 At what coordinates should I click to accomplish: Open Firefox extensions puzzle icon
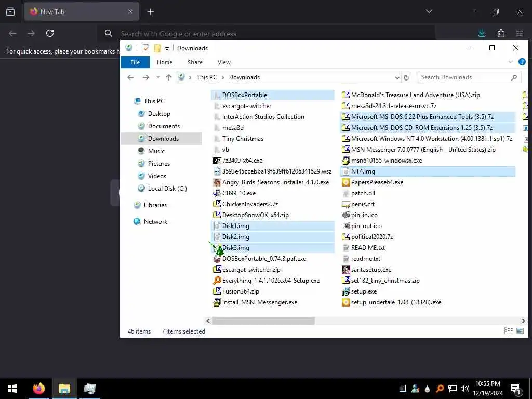tap(501, 33)
